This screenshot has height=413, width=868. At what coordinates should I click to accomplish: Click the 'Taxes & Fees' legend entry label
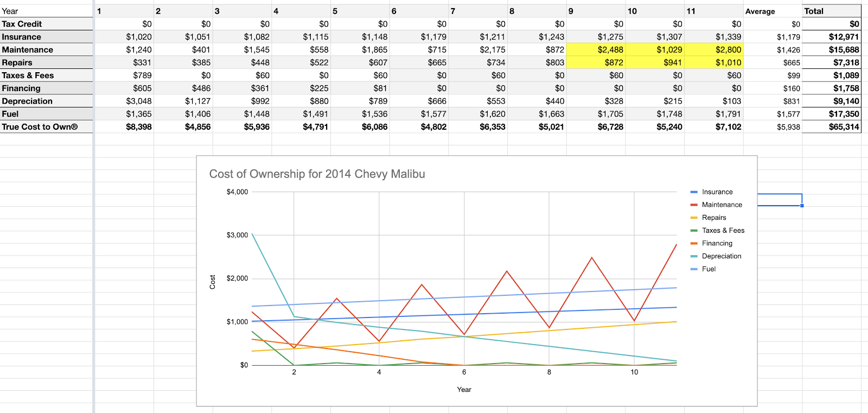point(723,231)
